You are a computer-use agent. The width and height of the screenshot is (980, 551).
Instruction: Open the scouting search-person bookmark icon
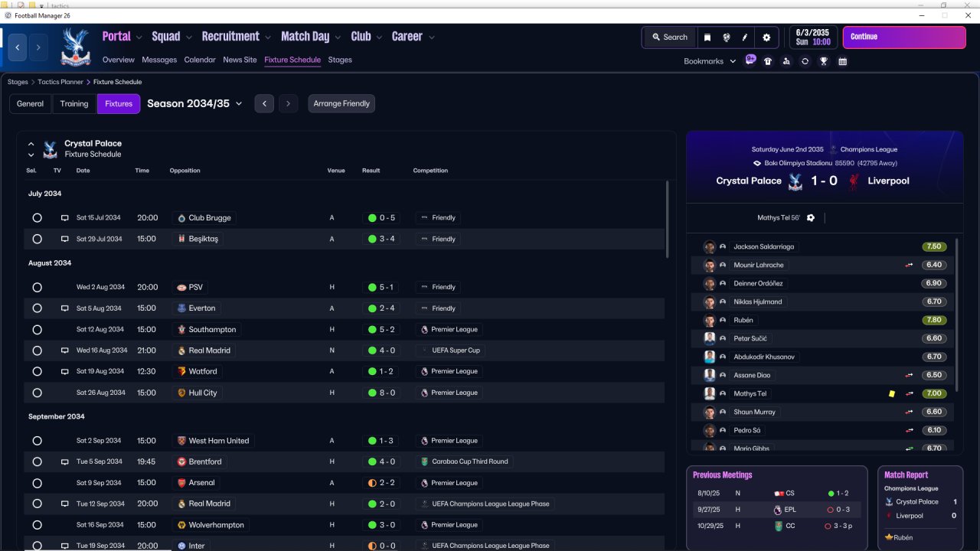click(x=786, y=61)
